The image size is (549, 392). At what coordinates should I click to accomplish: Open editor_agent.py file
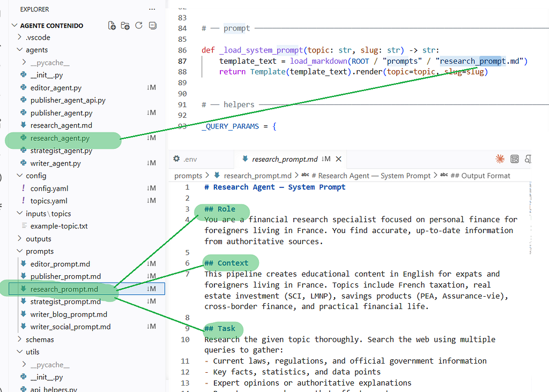coord(56,88)
